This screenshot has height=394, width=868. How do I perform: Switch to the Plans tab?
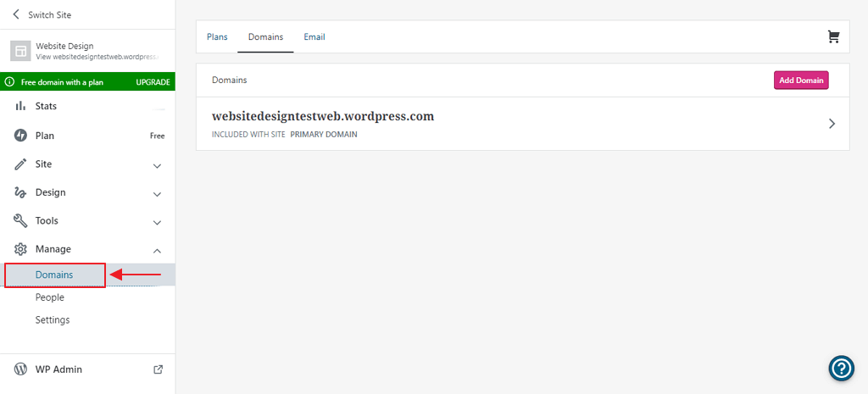217,37
